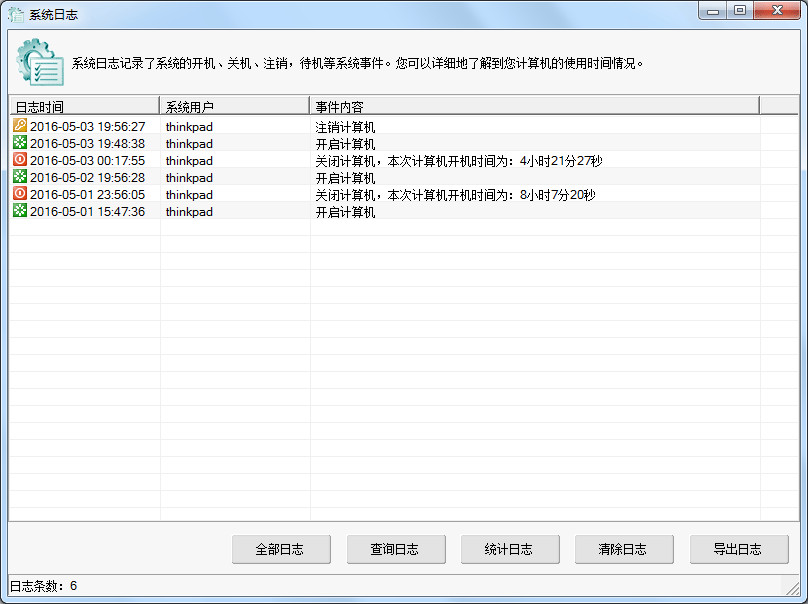808x604 pixels.
Task: Click the 系统日志 title bar application icon
Action: tap(14, 13)
